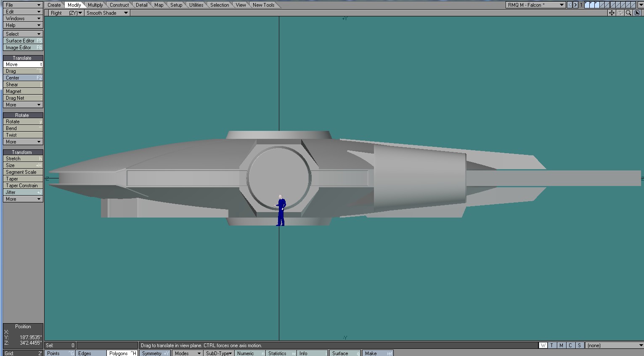Switch selection mode to Polygons

pos(122,353)
